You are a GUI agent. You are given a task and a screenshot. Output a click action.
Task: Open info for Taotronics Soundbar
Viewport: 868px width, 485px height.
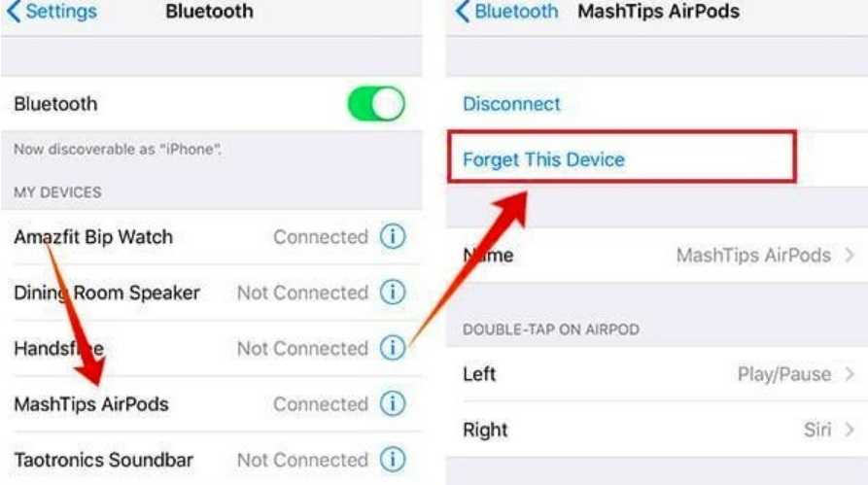(393, 460)
